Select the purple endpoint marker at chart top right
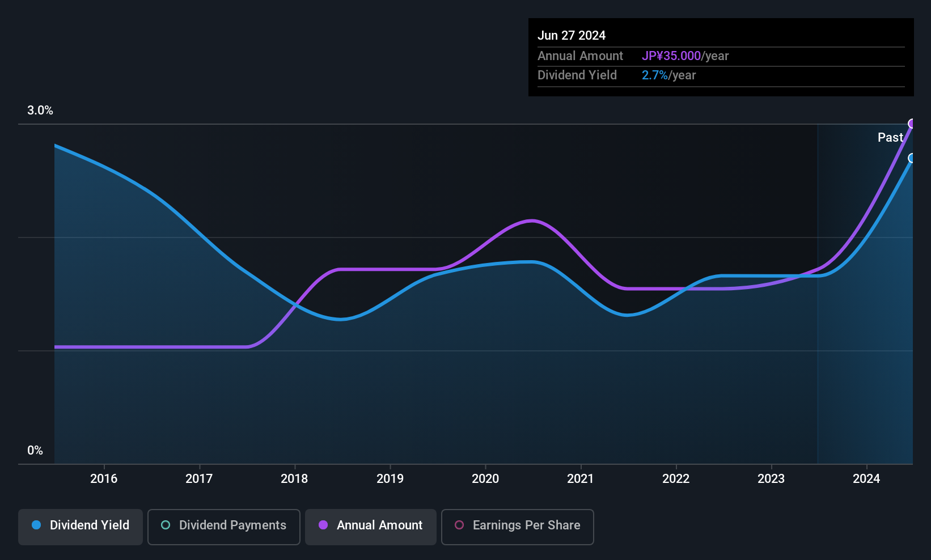This screenshot has width=931, height=560. [x=912, y=124]
